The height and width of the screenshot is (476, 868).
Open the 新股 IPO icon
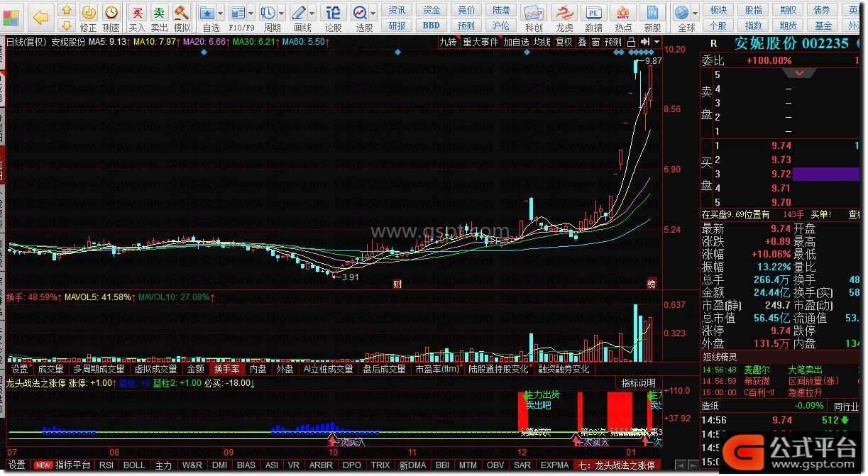point(652,13)
